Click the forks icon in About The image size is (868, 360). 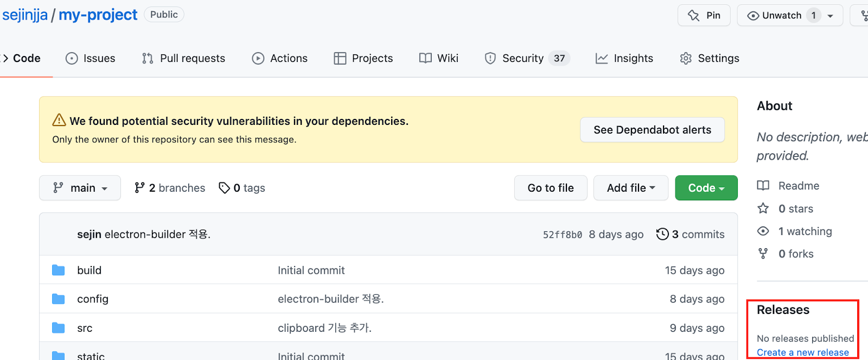(763, 254)
